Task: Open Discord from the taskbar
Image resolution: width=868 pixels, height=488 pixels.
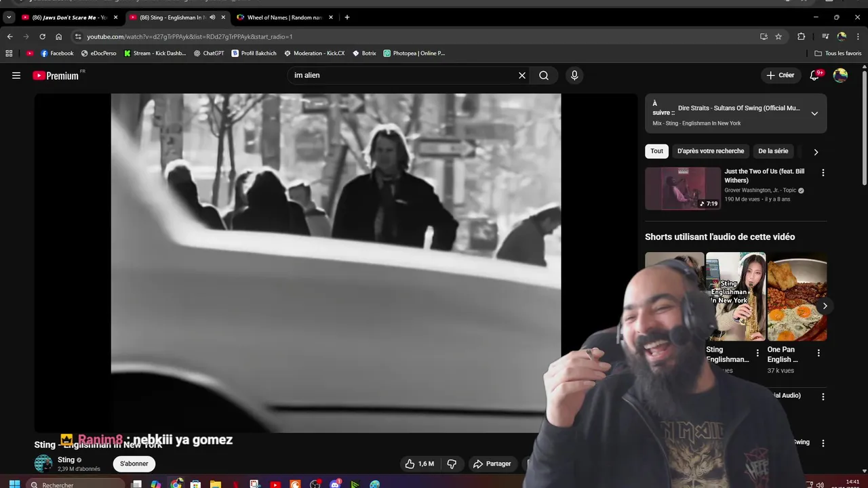Action: (x=335, y=485)
